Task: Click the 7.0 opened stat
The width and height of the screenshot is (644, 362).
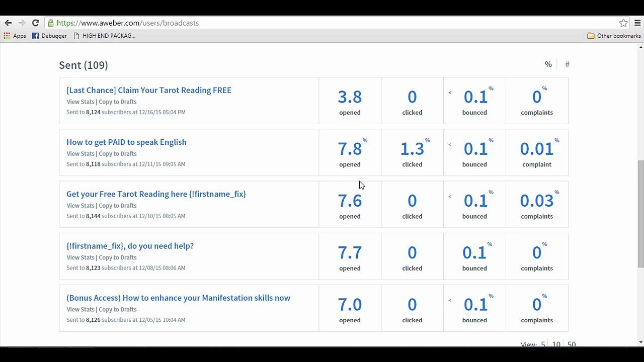Action: 350,304
